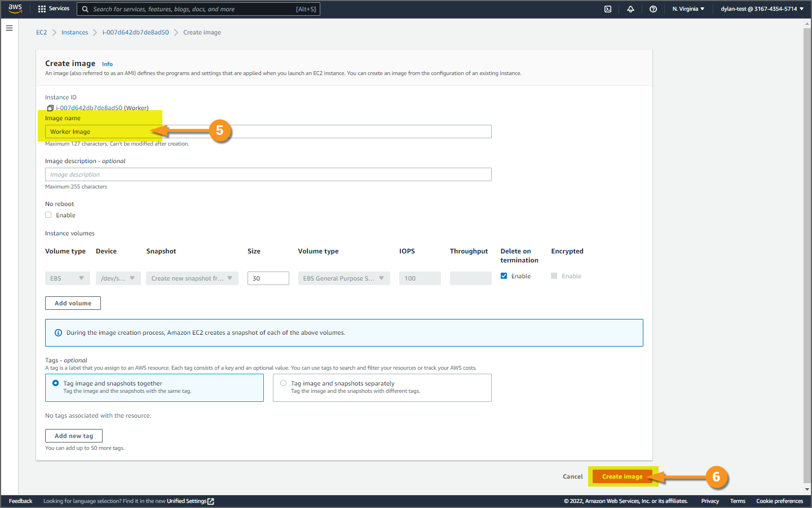This screenshot has height=508, width=812.
Task: Open the N. Virginia region dropdown
Action: [688, 9]
